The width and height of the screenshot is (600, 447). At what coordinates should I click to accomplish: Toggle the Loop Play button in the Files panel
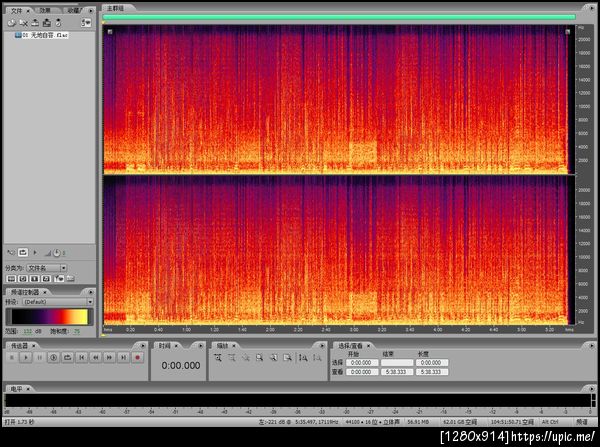pyautogui.click(x=23, y=253)
